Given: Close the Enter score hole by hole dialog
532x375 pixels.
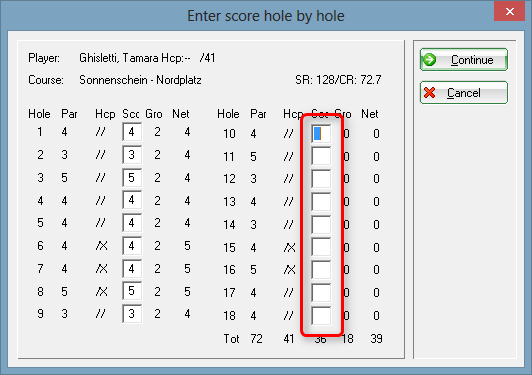Looking at the screenshot, I should (x=509, y=12).
